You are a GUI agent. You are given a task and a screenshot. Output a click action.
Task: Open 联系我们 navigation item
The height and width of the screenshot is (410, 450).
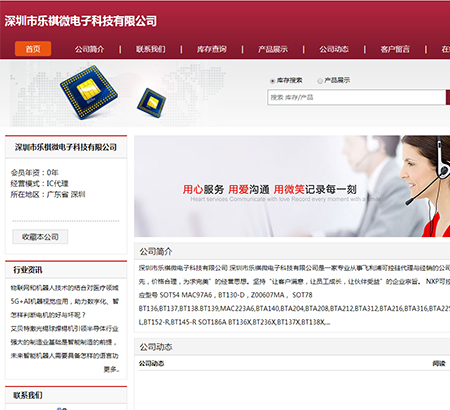(x=151, y=49)
